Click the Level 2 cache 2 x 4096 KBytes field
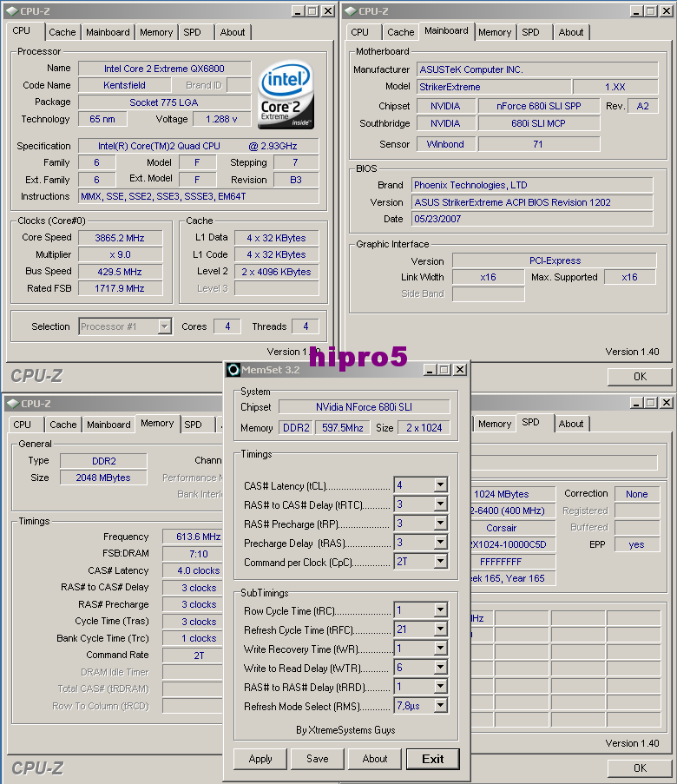Screen dimensions: 677x784 click(277, 272)
